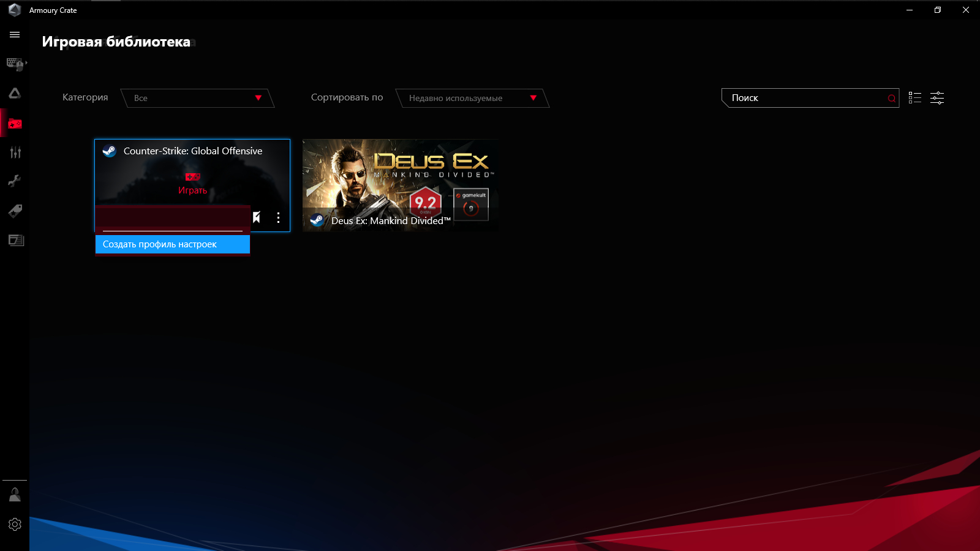This screenshot has width=980, height=551.
Task: Close the Armoury Crate window
Action: (966, 10)
